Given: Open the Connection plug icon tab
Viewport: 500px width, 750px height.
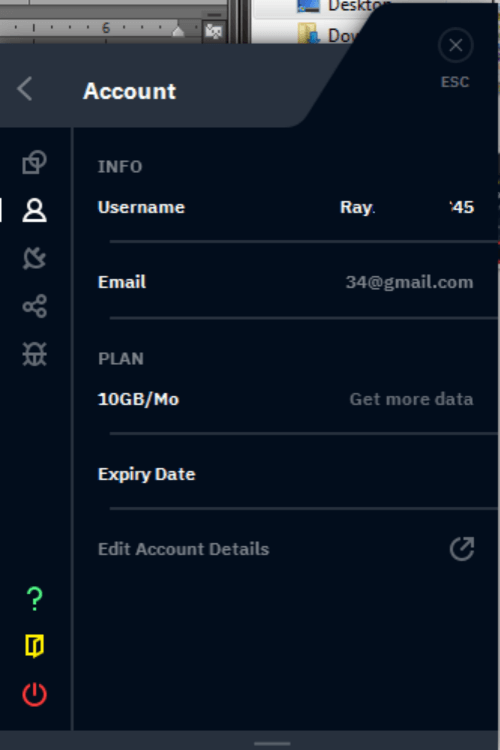Looking at the screenshot, I should [34, 258].
